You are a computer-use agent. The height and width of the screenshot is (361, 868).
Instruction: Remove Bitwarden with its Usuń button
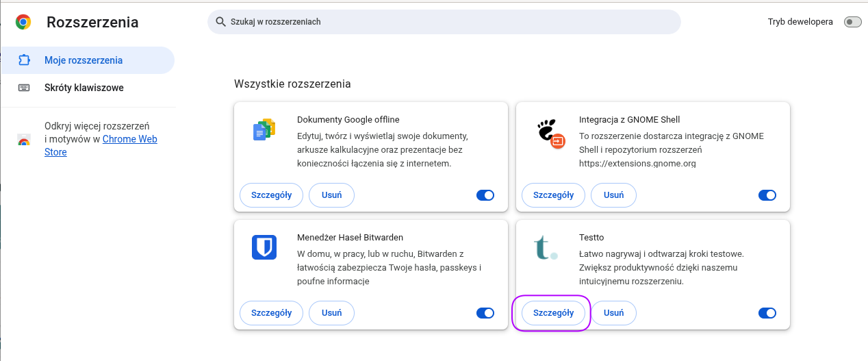pyautogui.click(x=331, y=313)
